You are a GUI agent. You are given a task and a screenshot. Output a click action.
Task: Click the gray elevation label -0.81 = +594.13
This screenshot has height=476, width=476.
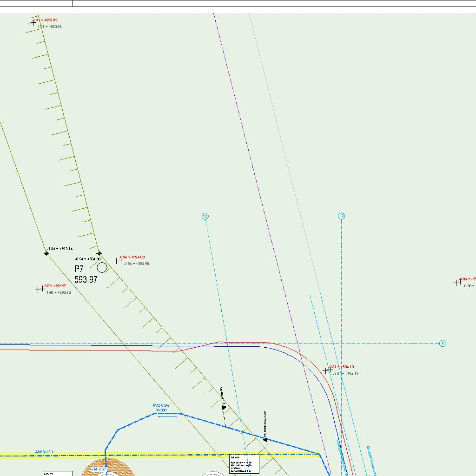(345, 374)
